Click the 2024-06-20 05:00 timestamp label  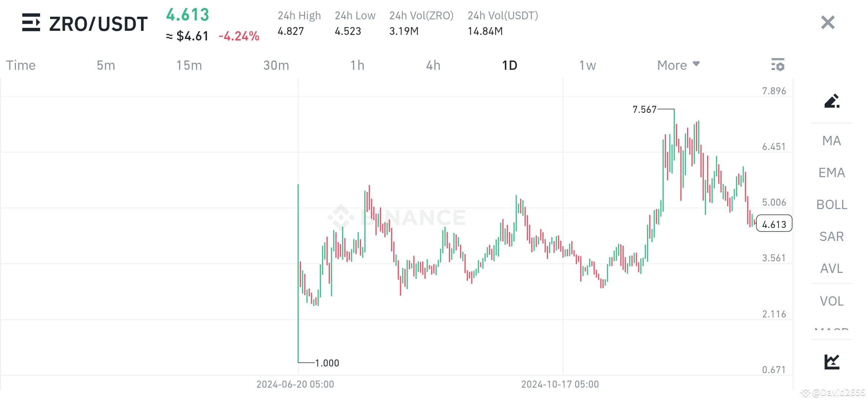tap(295, 384)
